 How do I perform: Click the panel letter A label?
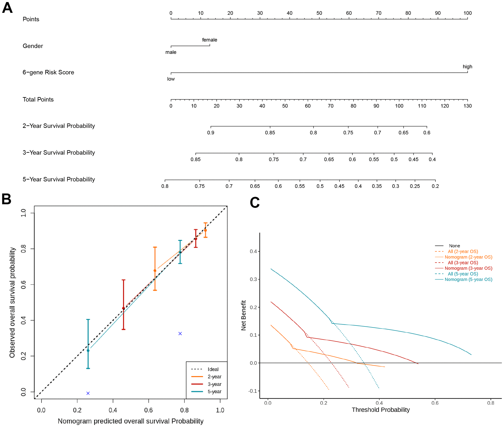coord(7,8)
